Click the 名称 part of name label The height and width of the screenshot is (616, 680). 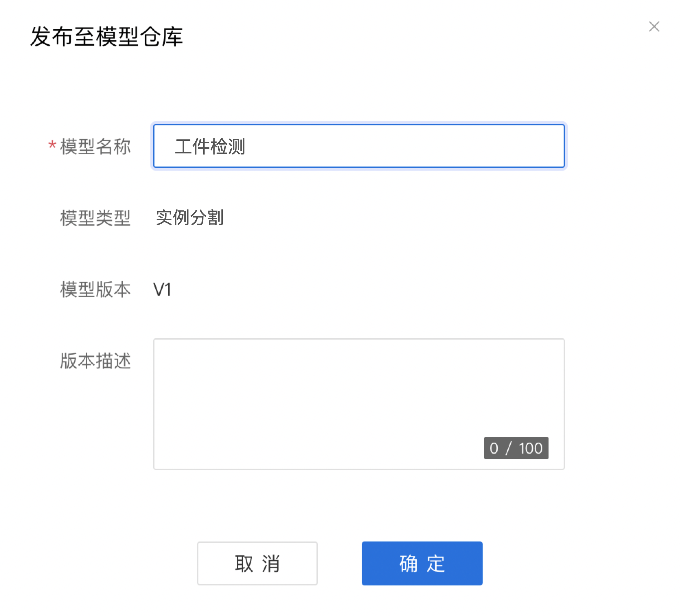[x=113, y=147]
